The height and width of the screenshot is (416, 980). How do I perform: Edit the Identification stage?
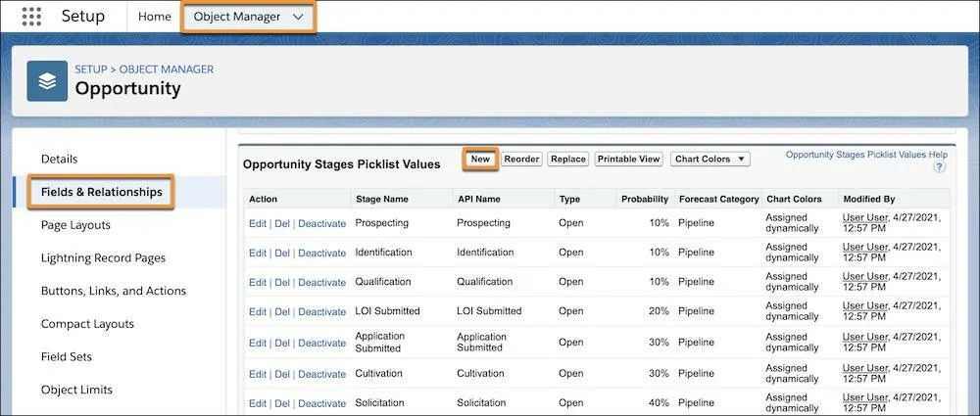(258, 253)
